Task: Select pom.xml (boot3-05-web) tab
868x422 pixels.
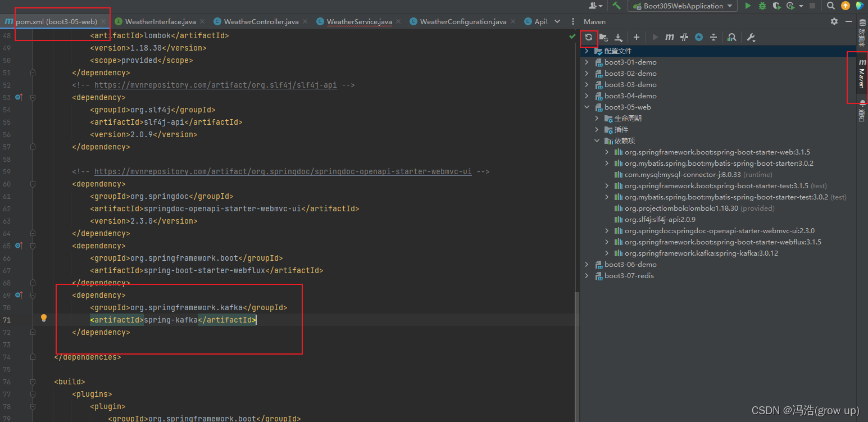Action: [56, 21]
